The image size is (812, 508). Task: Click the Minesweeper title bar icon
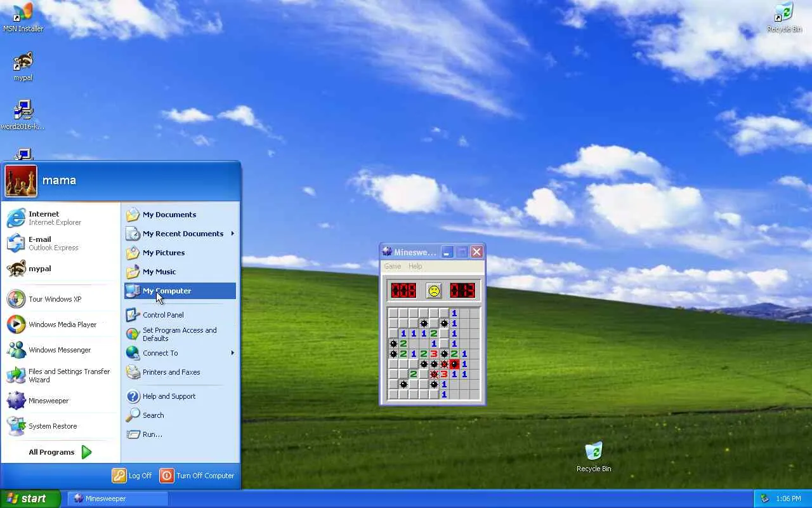387,252
